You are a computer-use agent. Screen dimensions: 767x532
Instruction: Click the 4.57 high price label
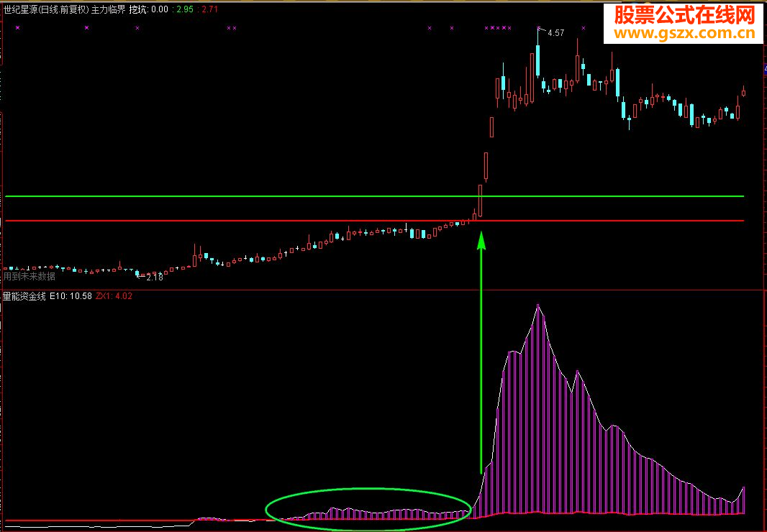click(x=555, y=33)
